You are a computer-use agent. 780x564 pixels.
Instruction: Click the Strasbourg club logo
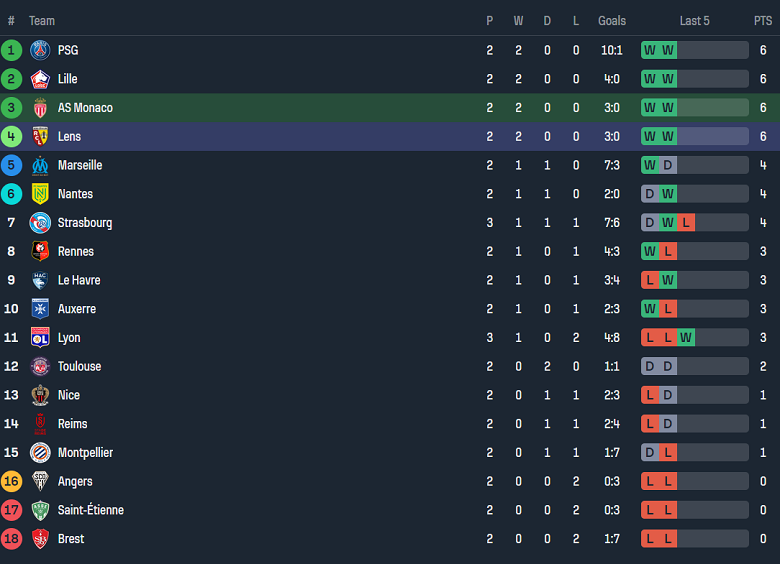40,223
